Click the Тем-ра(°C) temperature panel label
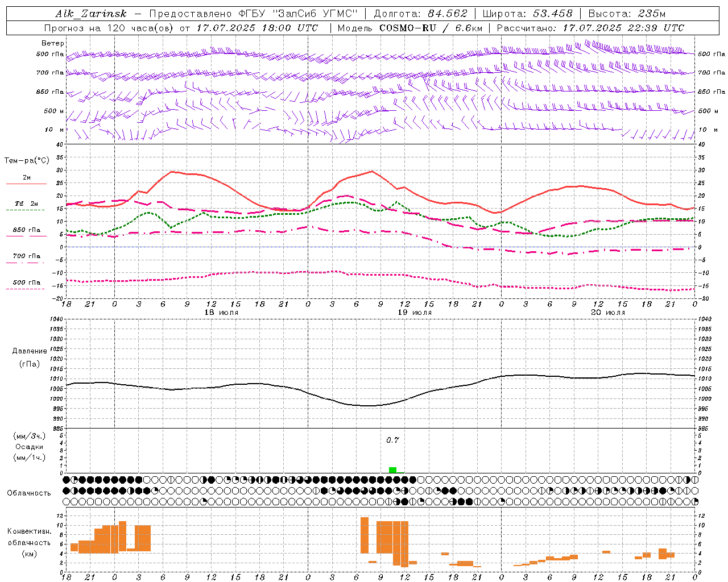The height and width of the screenshot is (582, 728). click(x=27, y=161)
